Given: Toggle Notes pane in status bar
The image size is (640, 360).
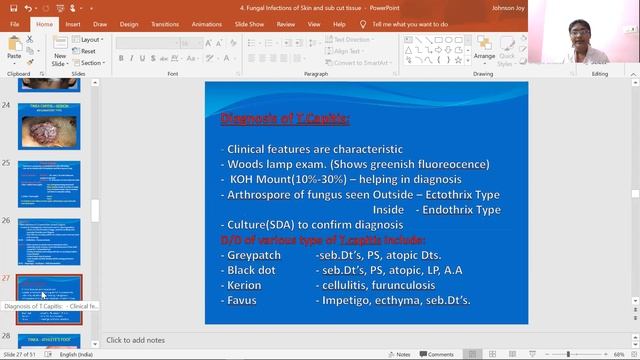Looking at the screenshot, I should point(399,354).
